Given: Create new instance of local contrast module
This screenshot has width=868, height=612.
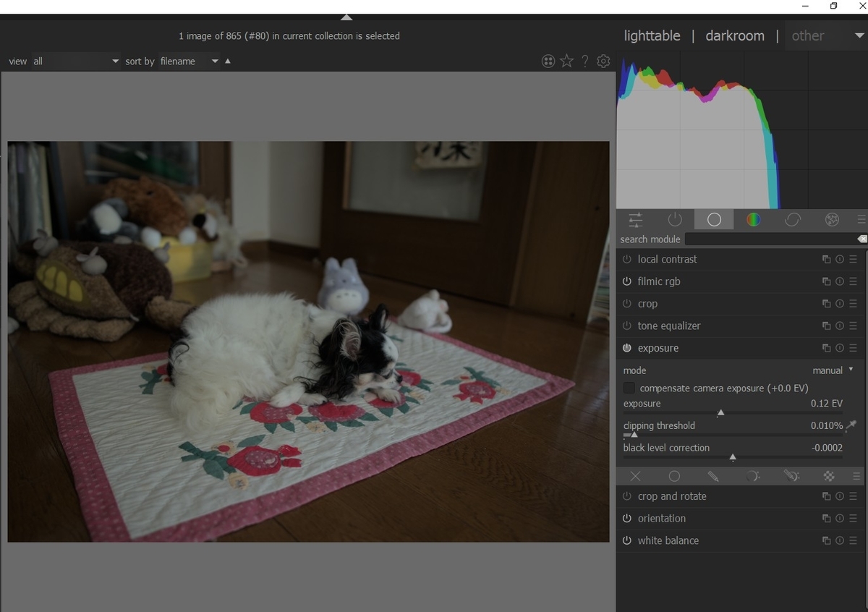Looking at the screenshot, I should [x=826, y=260].
